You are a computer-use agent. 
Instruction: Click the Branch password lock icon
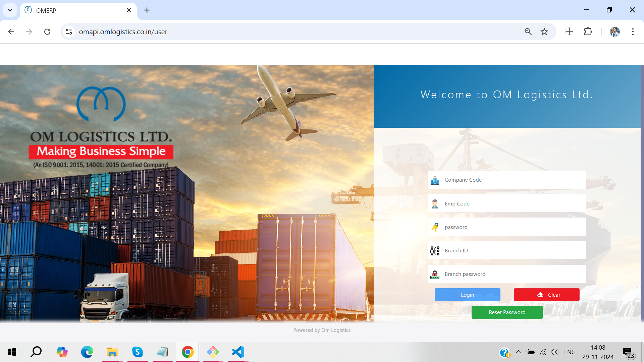[x=435, y=275]
